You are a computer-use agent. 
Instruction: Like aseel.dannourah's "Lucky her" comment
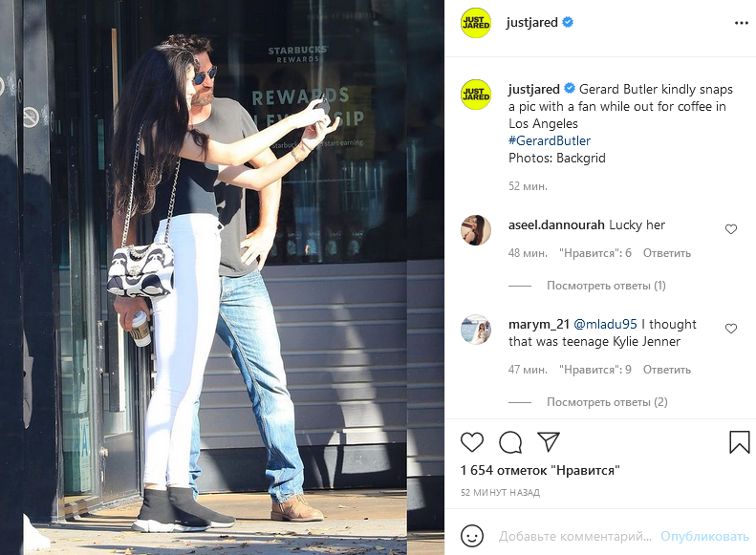point(731,229)
